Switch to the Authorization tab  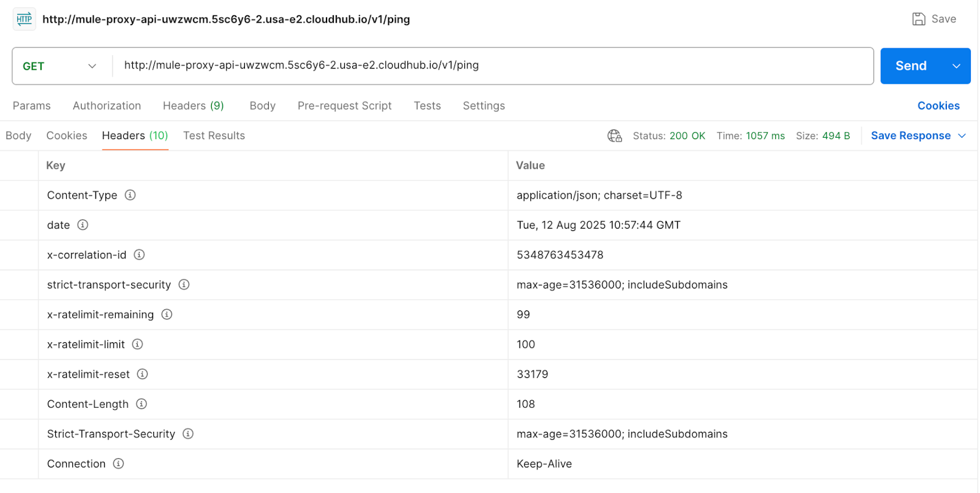tap(107, 105)
